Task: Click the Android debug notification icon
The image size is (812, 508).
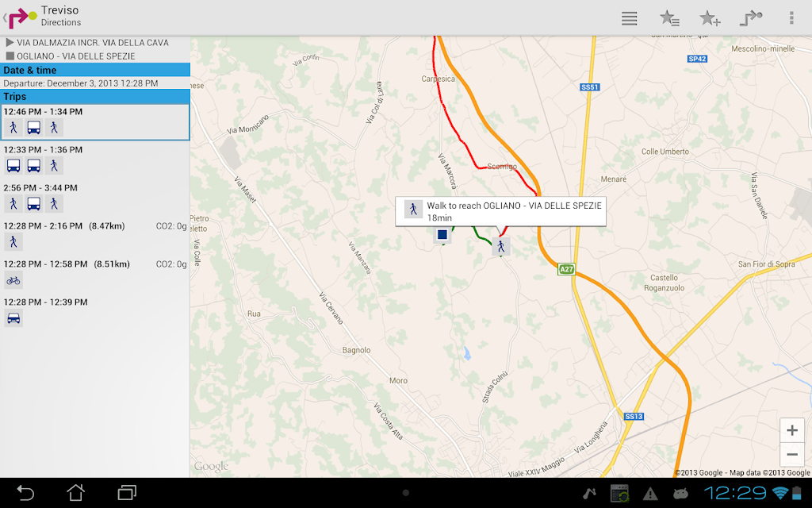Action: click(x=680, y=494)
